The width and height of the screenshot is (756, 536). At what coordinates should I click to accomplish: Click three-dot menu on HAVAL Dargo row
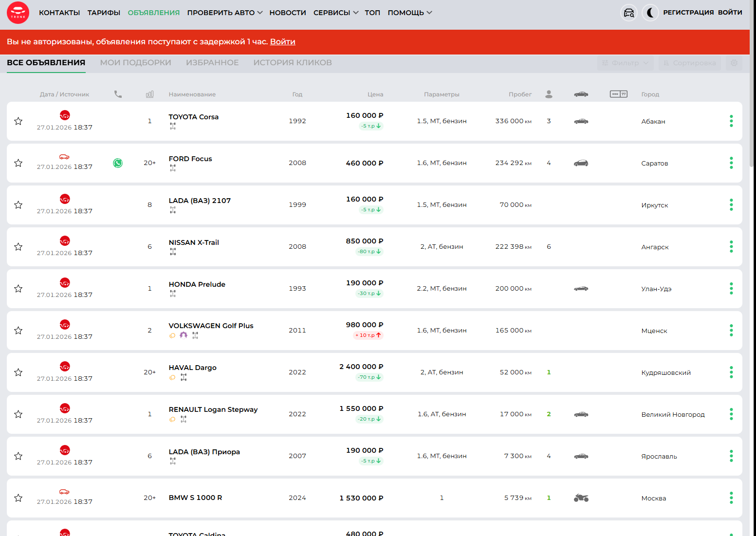tap(731, 372)
